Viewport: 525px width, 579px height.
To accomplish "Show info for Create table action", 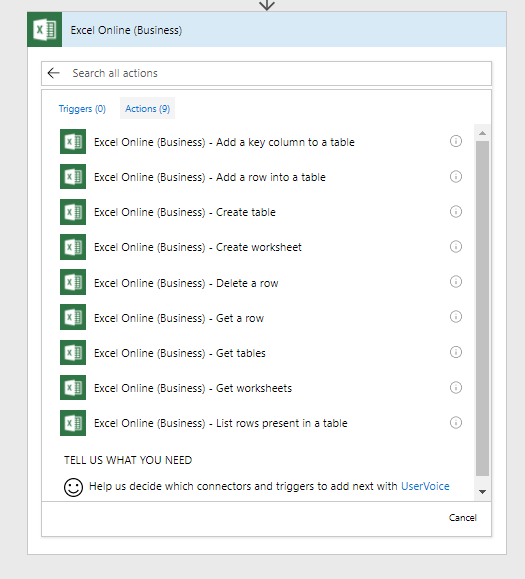I will click(x=456, y=212).
